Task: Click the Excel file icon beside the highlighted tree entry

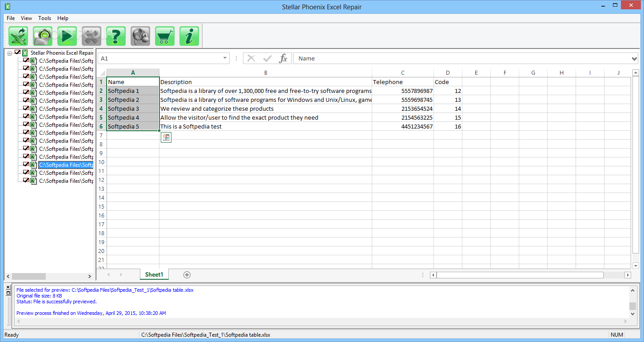Action: [x=33, y=165]
